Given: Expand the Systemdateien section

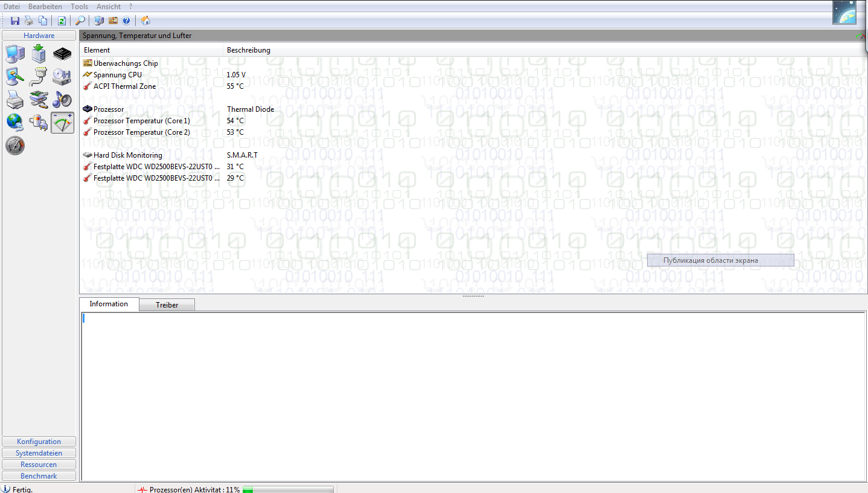Looking at the screenshot, I should 39,453.
